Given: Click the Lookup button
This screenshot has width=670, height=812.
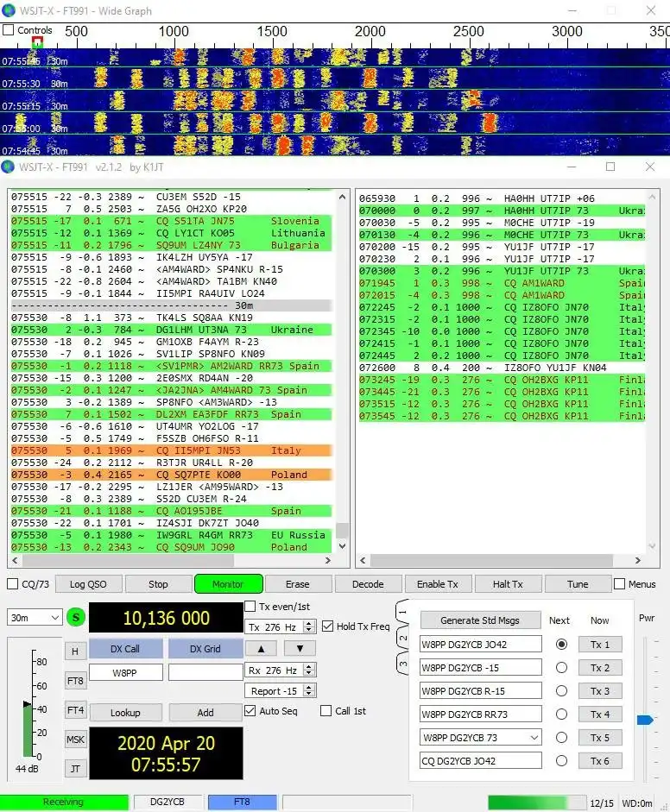Looking at the screenshot, I should tap(125, 713).
